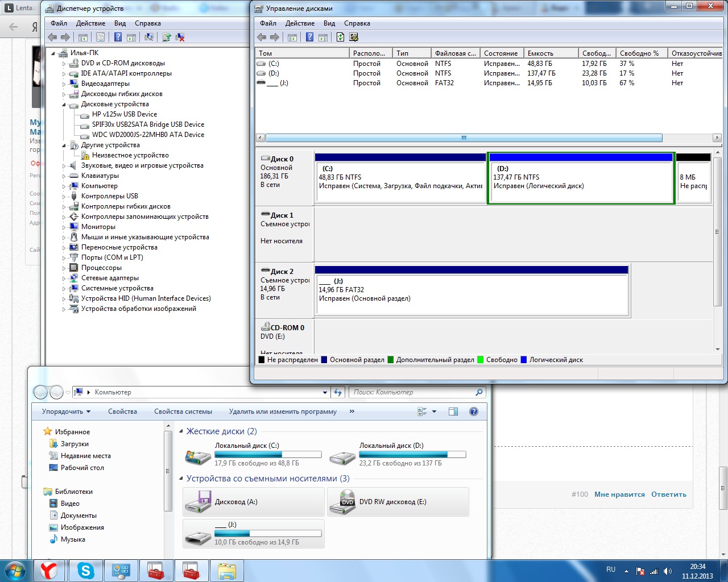Select the D: partition block on Диск 0
This screenshot has height=582, width=728.
point(581,182)
